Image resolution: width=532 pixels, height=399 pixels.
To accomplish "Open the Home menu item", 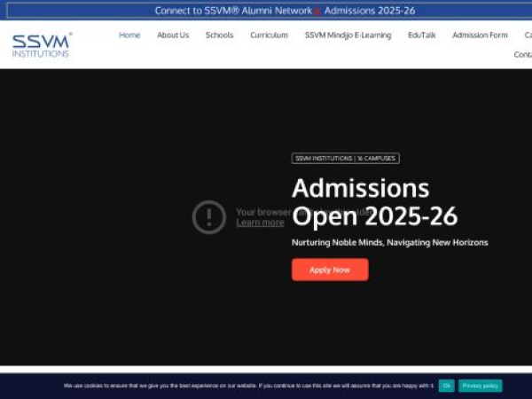I will (x=129, y=35).
